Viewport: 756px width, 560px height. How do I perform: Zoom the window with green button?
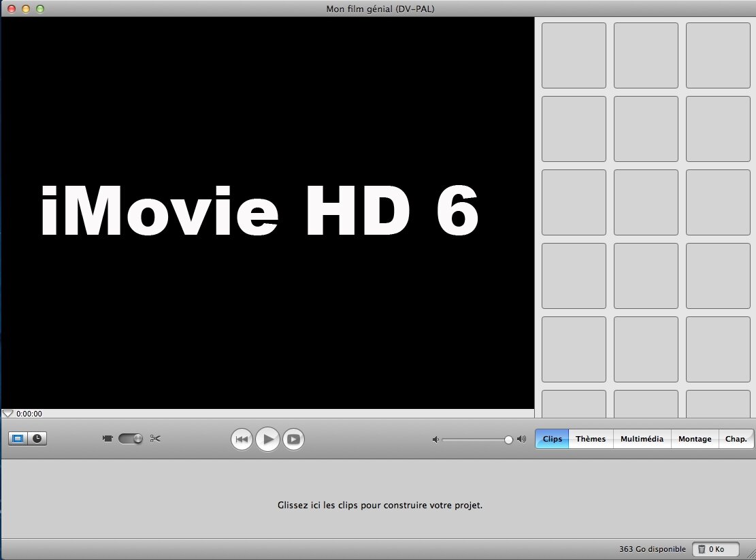pos(41,9)
